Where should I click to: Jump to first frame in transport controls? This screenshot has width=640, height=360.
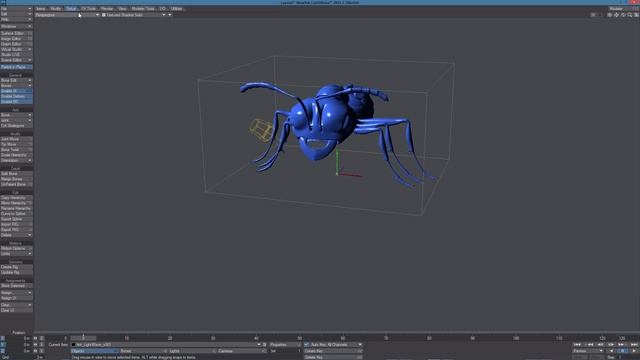click(x=577, y=345)
